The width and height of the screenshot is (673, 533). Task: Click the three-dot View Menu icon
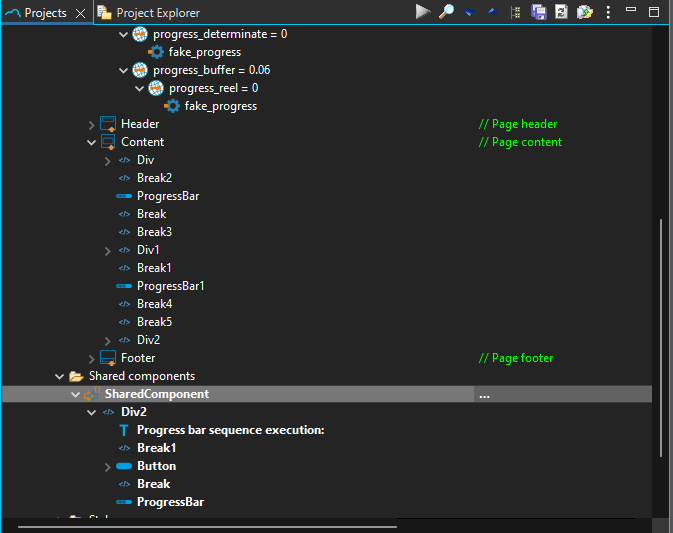606,12
